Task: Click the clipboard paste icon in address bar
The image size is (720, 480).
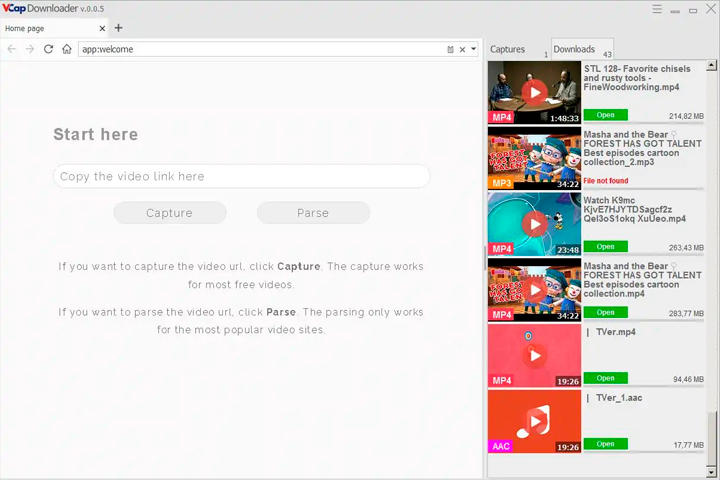Action: point(450,50)
